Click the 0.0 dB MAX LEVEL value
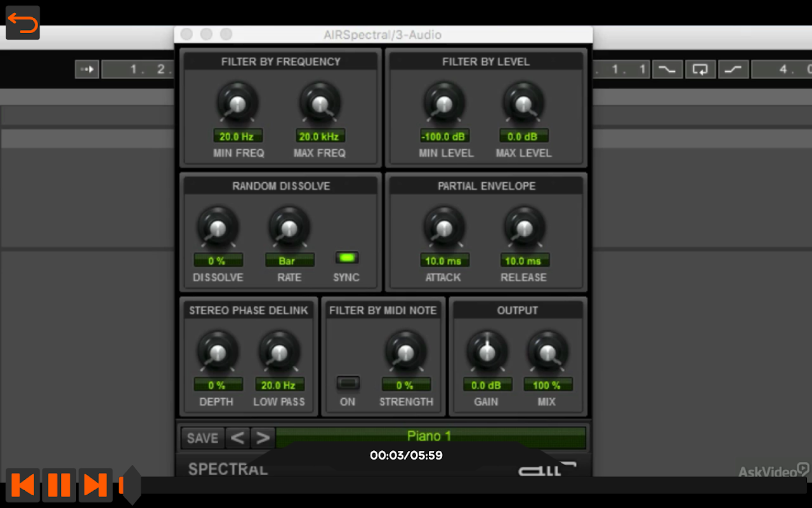Screen dimensions: 812x508 tap(523, 136)
